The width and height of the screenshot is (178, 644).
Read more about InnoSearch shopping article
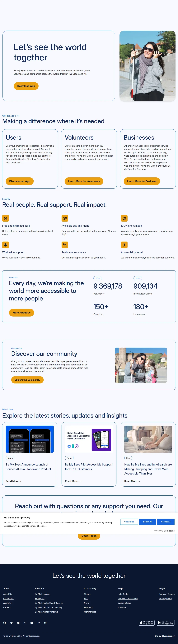tap(132, 481)
